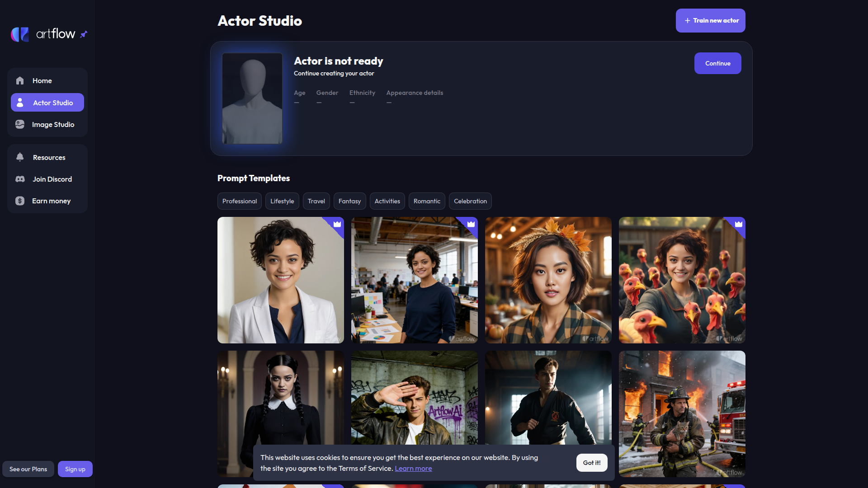The width and height of the screenshot is (868, 488).
Task: Click the artflow logo icon
Action: click(x=20, y=34)
